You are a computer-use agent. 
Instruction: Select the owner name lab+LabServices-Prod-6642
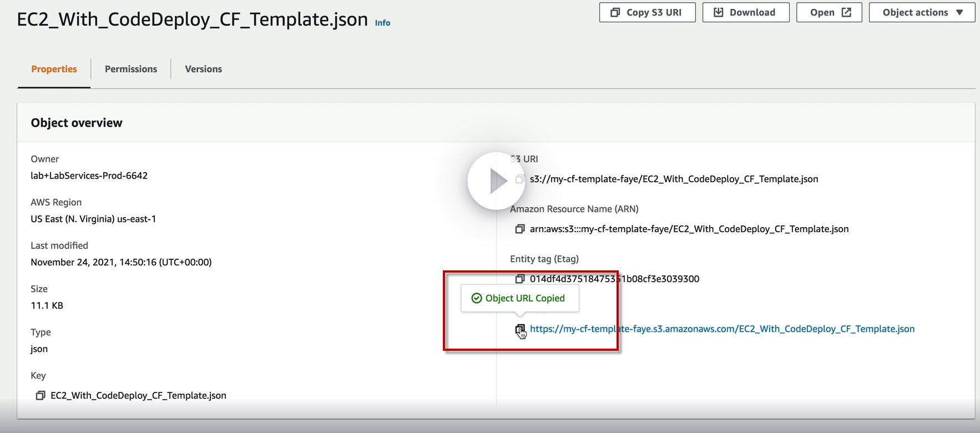coord(89,176)
